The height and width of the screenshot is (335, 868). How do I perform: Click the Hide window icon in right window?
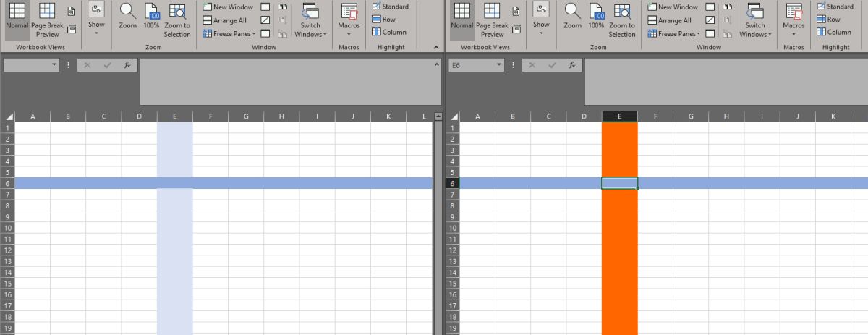click(710, 20)
